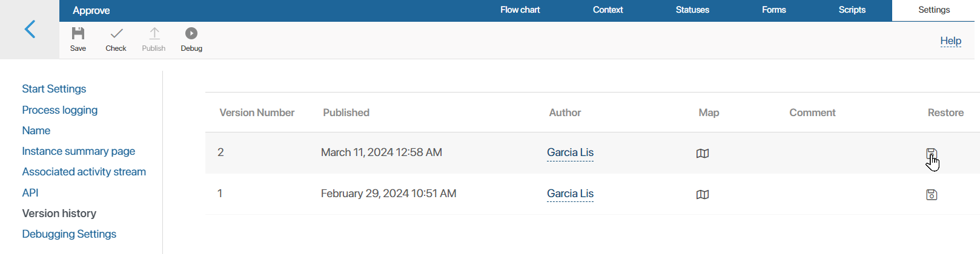
Task: Go to the Scripts tab
Action: coord(852,10)
